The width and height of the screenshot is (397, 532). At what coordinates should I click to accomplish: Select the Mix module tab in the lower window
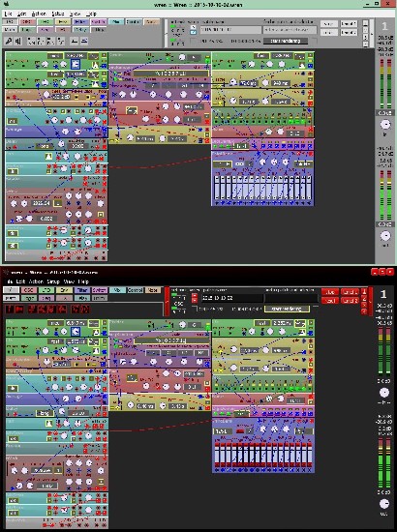pyautogui.click(x=117, y=290)
